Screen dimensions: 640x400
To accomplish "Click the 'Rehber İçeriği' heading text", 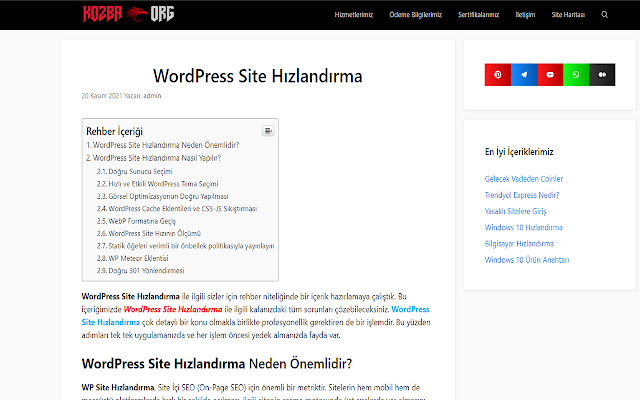I will pos(114,131).
